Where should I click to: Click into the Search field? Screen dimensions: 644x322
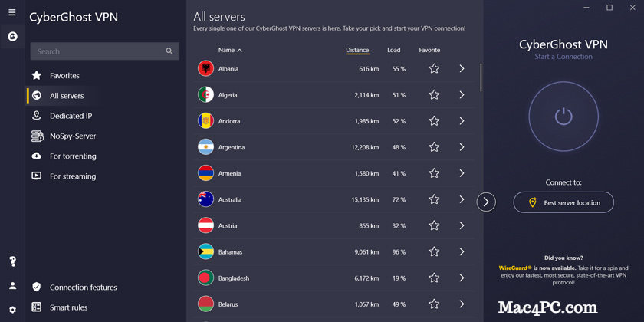(105, 51)
